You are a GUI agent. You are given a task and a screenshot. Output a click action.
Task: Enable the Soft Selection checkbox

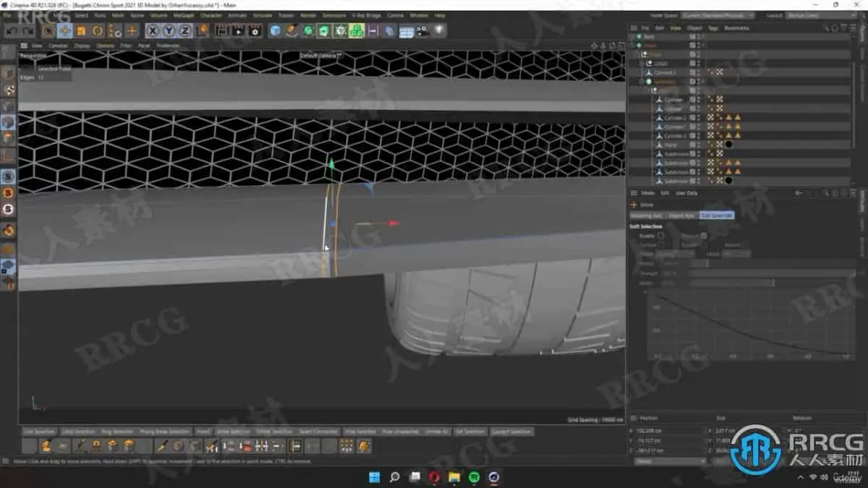[661, 236]
